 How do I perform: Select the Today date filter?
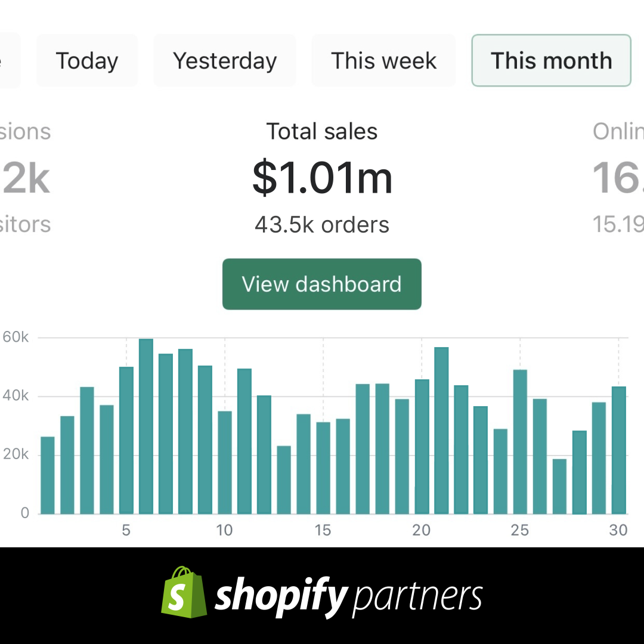[x=87, y=61]
